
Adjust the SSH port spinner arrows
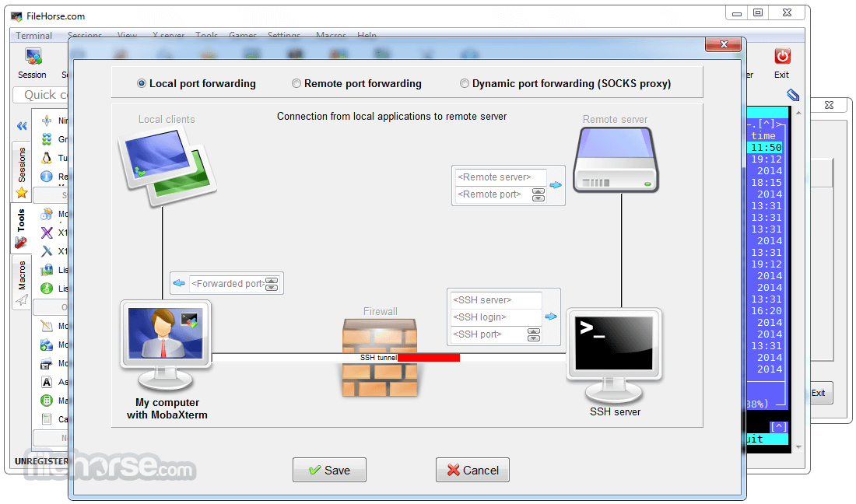(534, 334)
